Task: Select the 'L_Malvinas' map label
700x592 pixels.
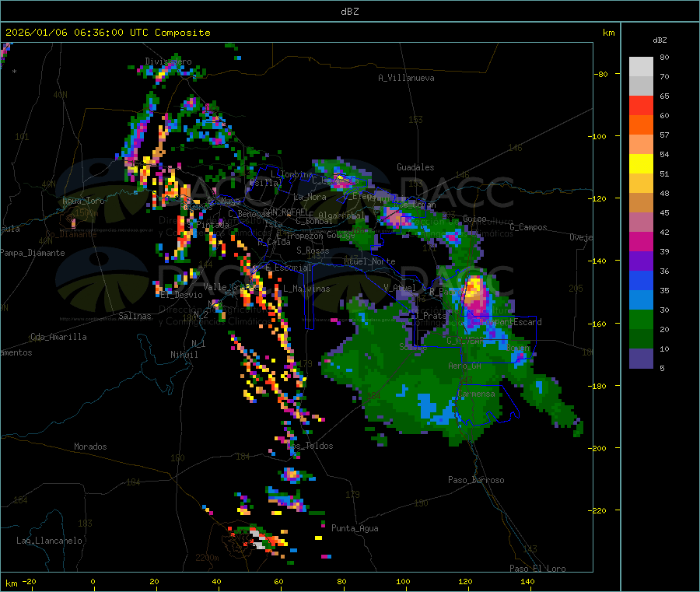Action: (306, 289)
